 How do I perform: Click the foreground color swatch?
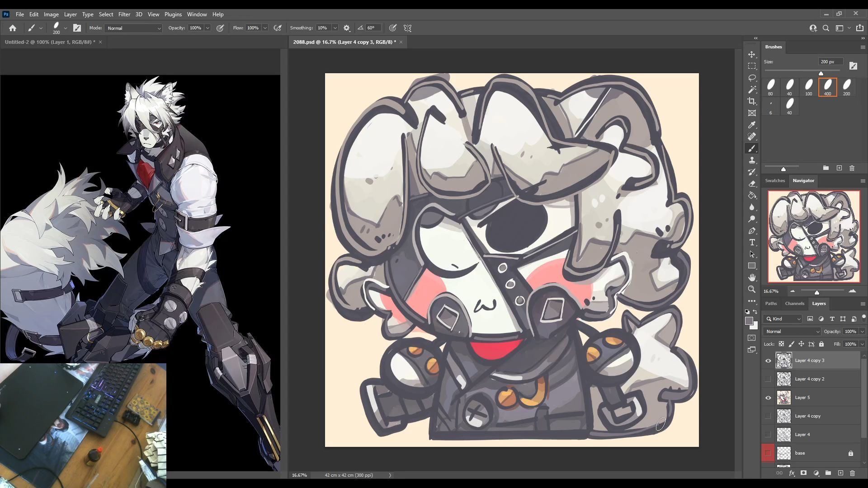point(749,321)
